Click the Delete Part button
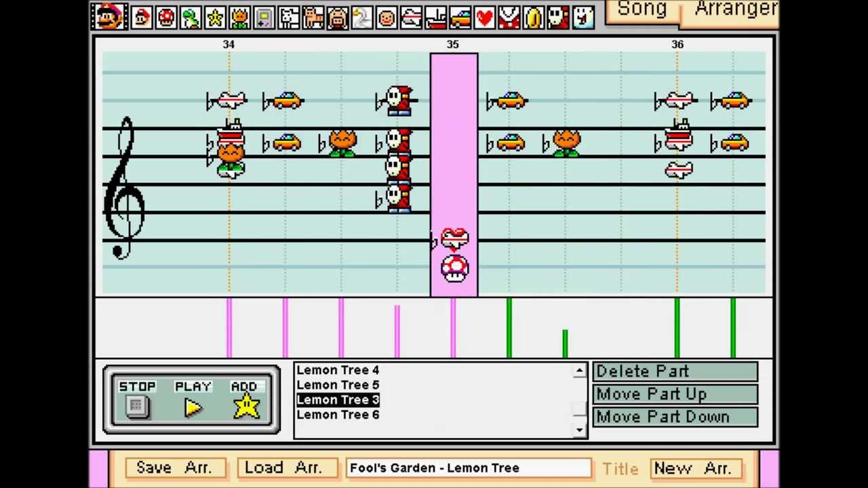Image resolution: width=868 pixels, height=488 pixels. [x=675, y=371]
